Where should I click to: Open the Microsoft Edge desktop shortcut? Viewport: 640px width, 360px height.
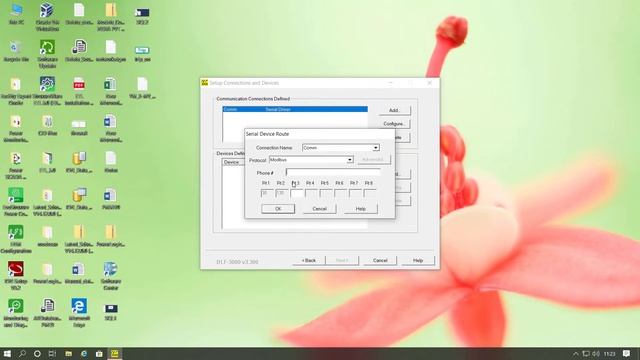coord(79,312)
